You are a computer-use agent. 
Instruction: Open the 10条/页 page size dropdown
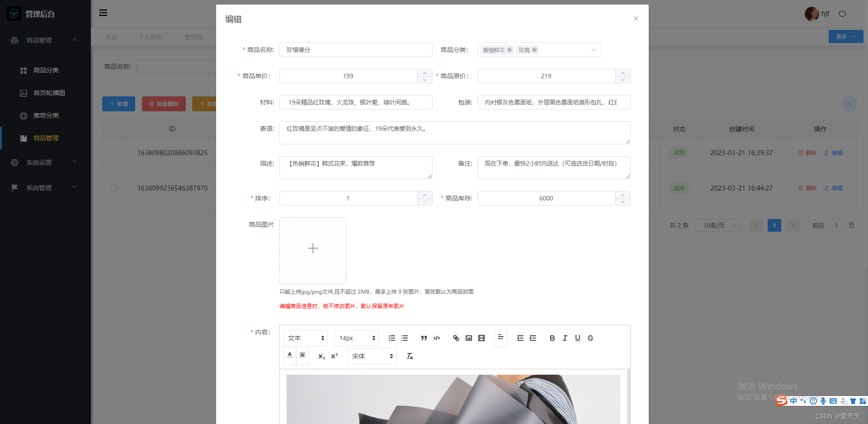point(719,225)
